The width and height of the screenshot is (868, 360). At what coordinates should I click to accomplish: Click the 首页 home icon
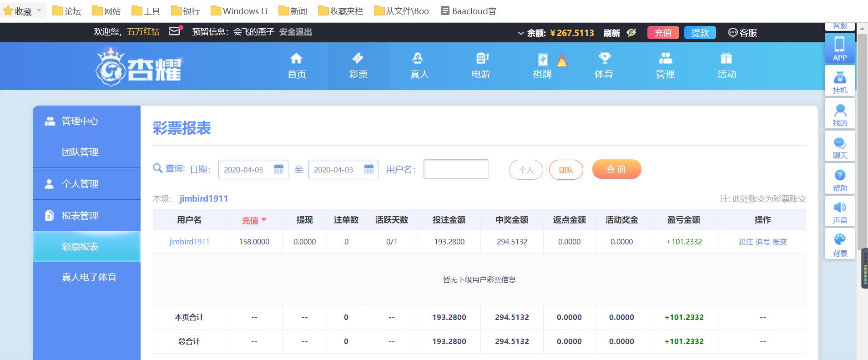coord(296,59)
